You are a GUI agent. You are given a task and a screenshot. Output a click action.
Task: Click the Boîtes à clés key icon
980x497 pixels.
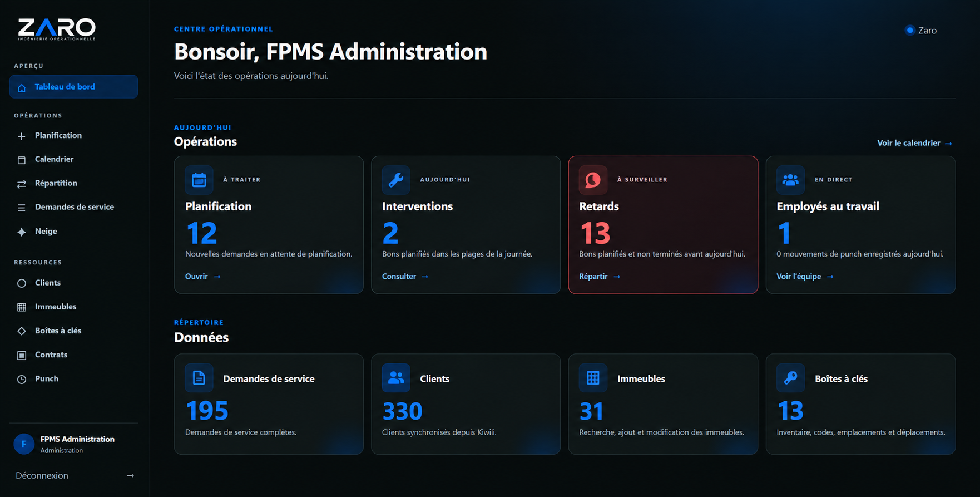790,378
